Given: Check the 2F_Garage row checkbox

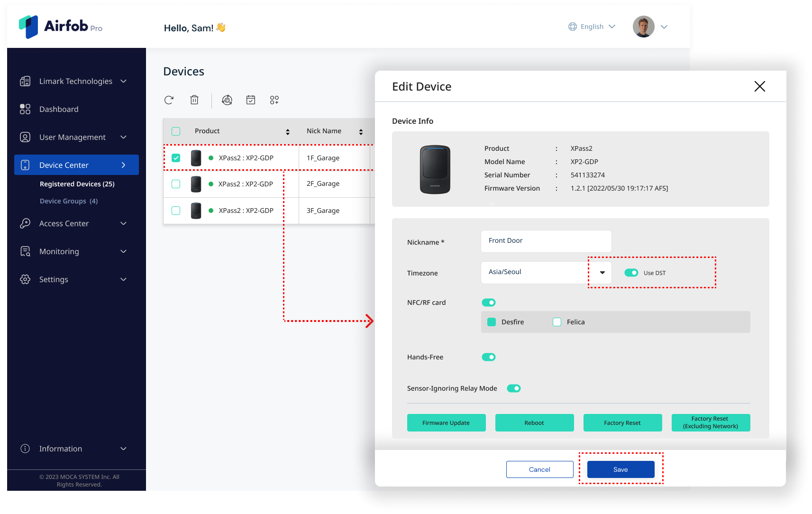Looking at the screenshot, I should click(x=176, y=184).
